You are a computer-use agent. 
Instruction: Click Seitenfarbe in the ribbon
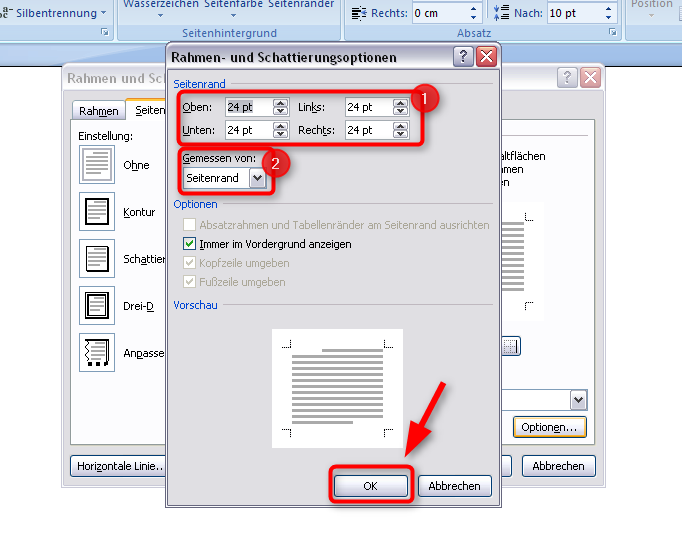(234, 5)
